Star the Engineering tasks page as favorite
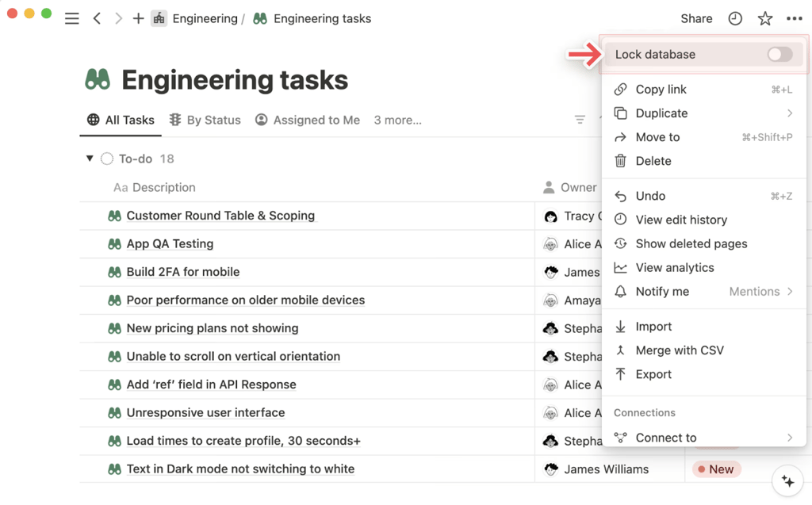Screen dimensions: 812x505 [764, 17]
